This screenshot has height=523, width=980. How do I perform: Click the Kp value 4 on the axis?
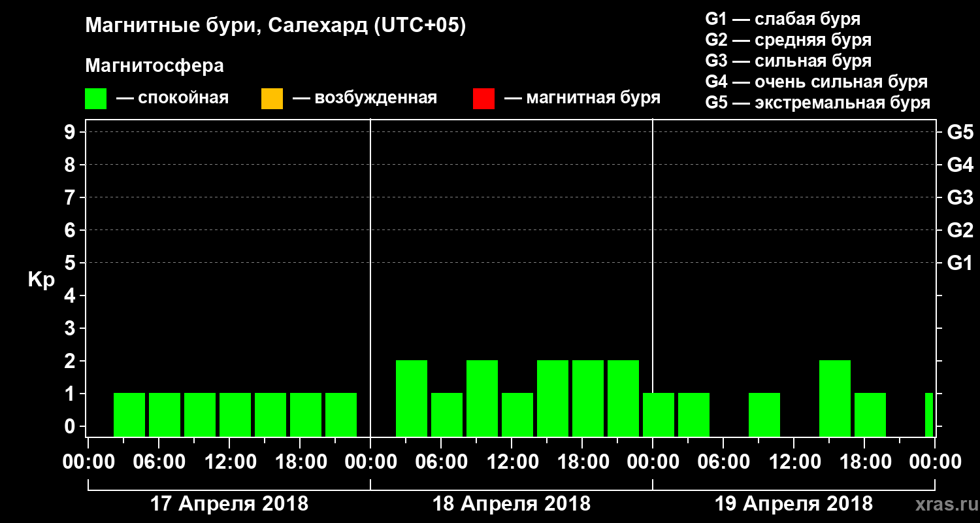tap(71, 295)
